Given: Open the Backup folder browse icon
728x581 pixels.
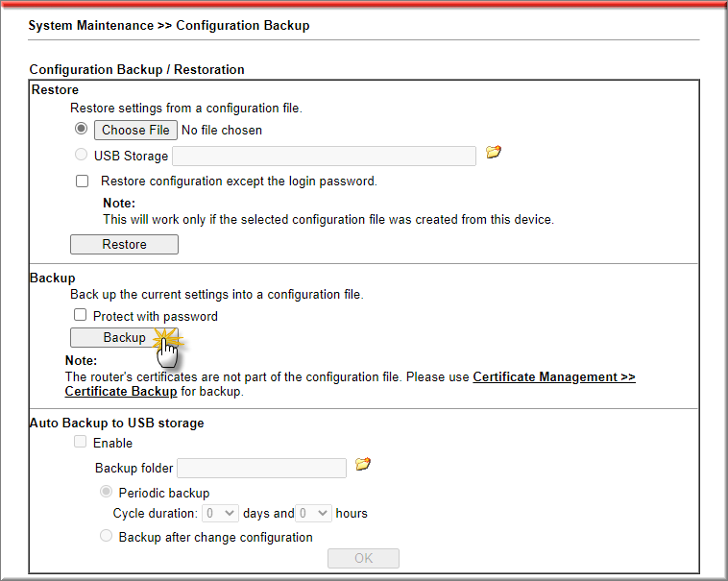Looking at the screenshot, I should click(x=363, y=464).
